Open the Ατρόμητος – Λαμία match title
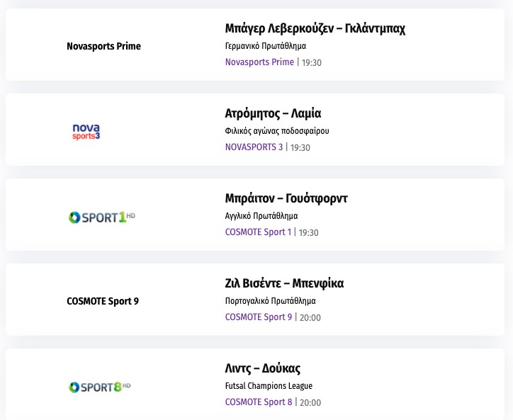This screenshot has height=420, width=513. click(x=273, y=113)
